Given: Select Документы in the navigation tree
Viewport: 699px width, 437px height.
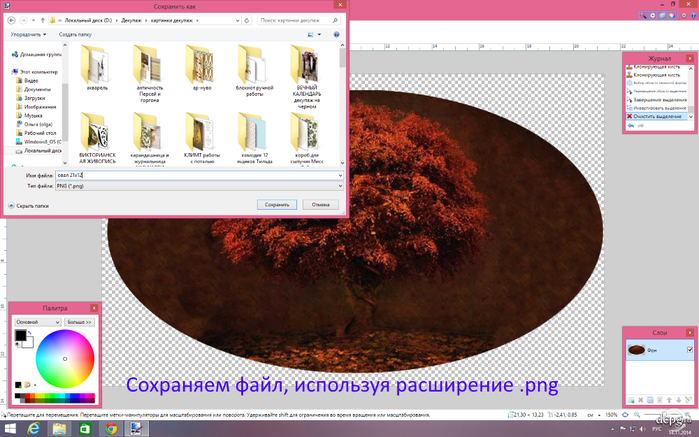Looking at the screenshot, I should pos(33,89).
